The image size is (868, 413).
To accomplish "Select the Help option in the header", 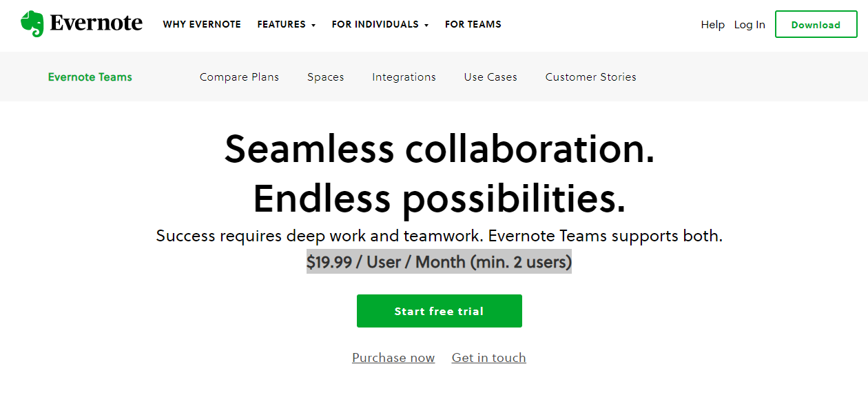I will click(712, 24).
